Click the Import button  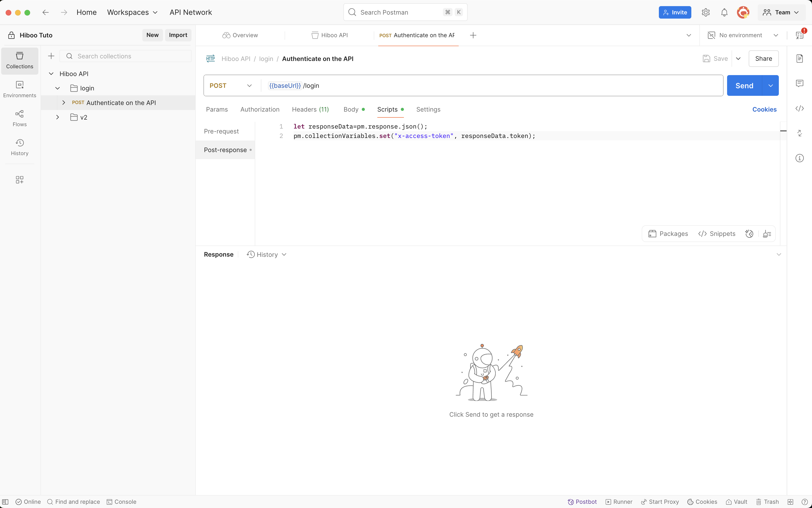click(178, 35)
